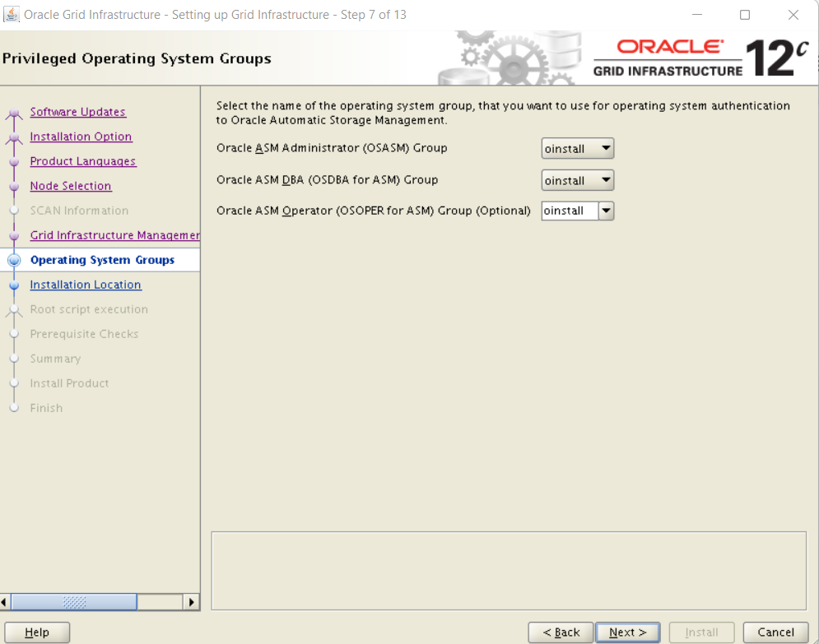Open the Product Languages step
819x644 pixels.
tap(83, 161)
